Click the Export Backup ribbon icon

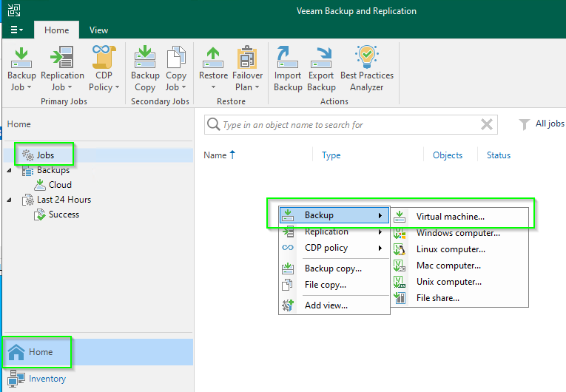tap(321, 58)
